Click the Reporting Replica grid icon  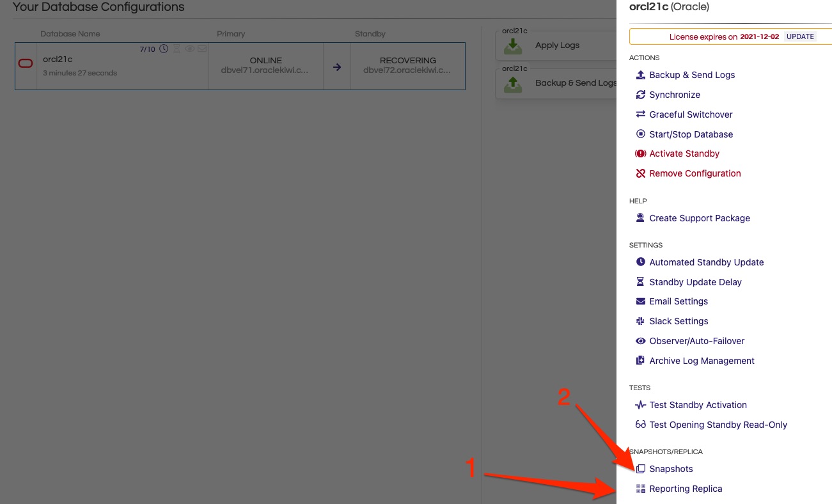640,489
